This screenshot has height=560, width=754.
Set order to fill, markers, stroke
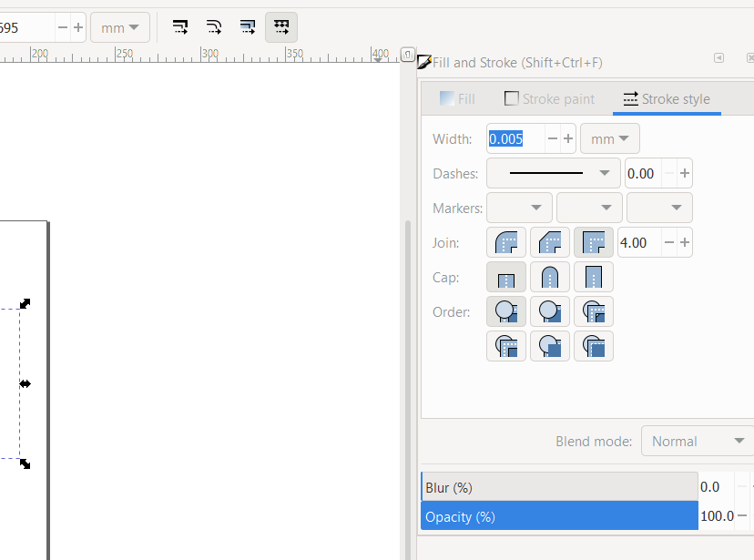click(594, 311)
